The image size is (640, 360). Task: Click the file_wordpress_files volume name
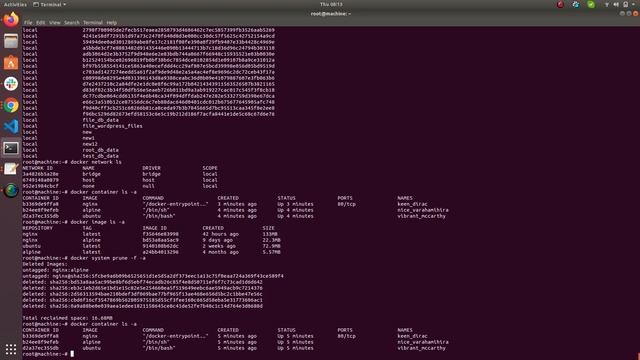click(x=112, y=126)
